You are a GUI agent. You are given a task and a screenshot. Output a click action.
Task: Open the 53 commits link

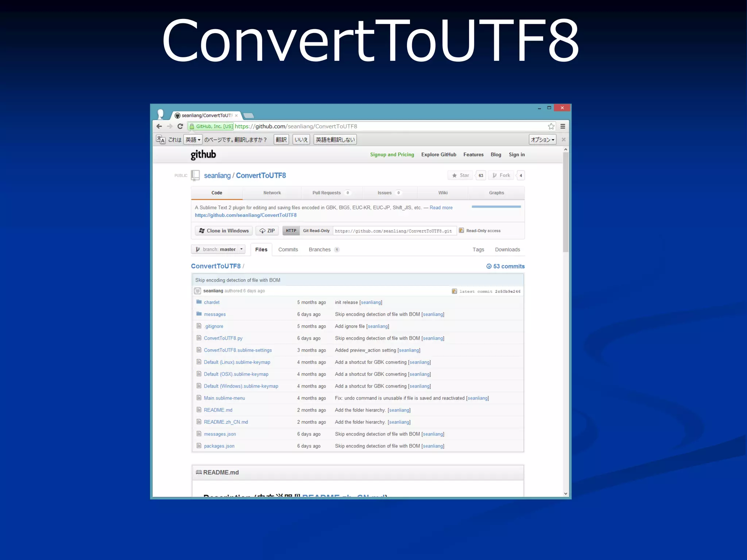point(506,266)
